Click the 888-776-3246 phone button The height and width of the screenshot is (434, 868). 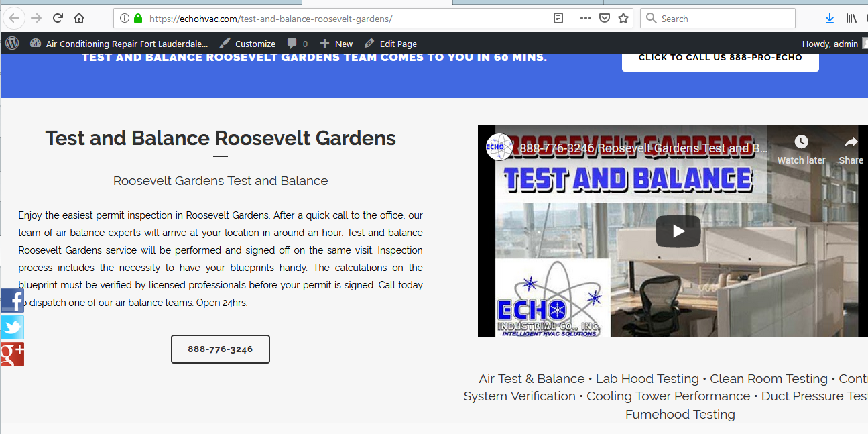[221, 349]
